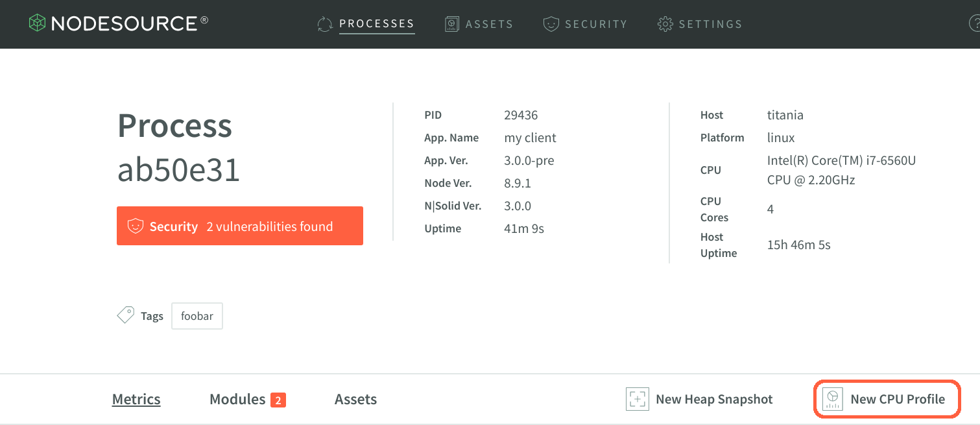This screenshot has height=425, width=980.
Task: Click the Processes circular arrows icon
Action: point(325,24)
